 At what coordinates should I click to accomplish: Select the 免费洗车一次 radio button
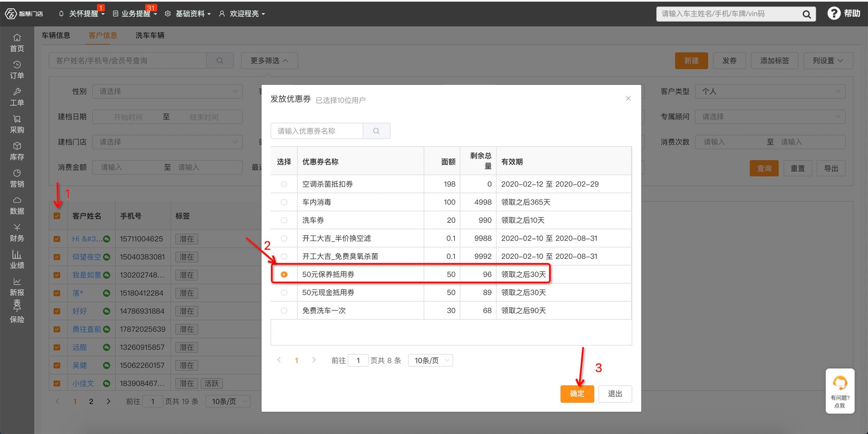284,310
